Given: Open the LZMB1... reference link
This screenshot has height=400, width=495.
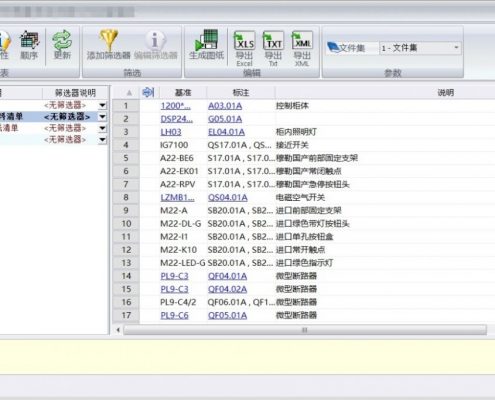Looking at the screenshot, I should 177,197.
